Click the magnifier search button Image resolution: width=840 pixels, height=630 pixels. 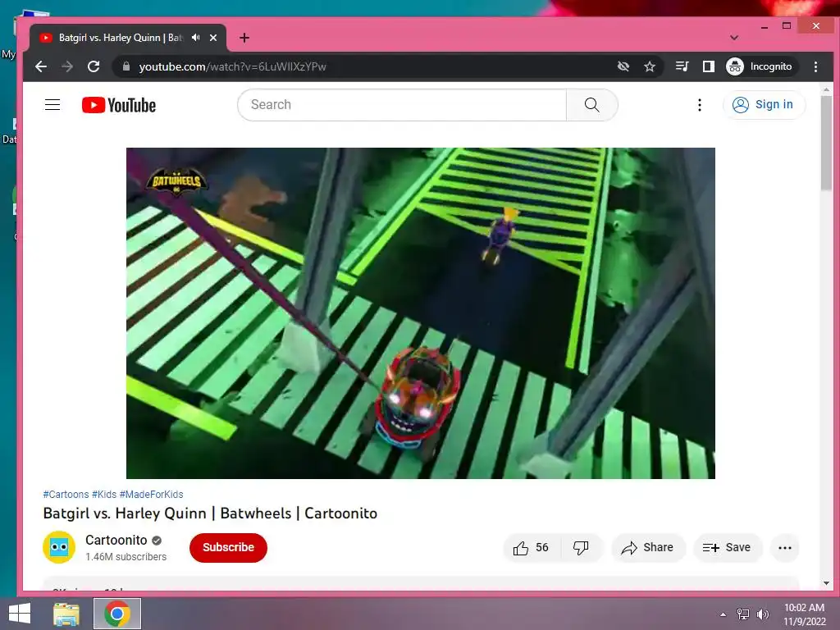pos(592,104)
